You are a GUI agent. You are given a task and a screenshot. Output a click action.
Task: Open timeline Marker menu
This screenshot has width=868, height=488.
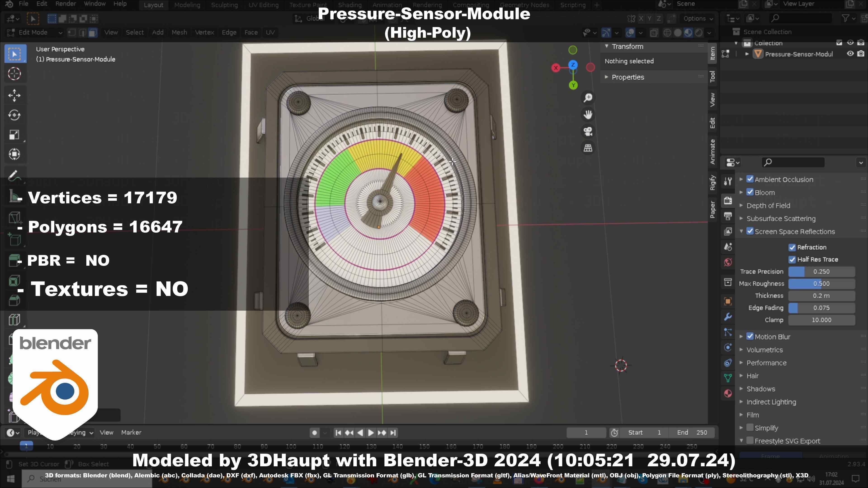pyautogui.click(x=131, y=433)
